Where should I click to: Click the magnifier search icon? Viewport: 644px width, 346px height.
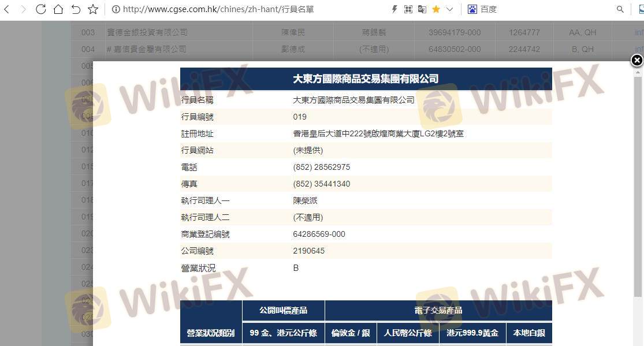tap(620, 9)
